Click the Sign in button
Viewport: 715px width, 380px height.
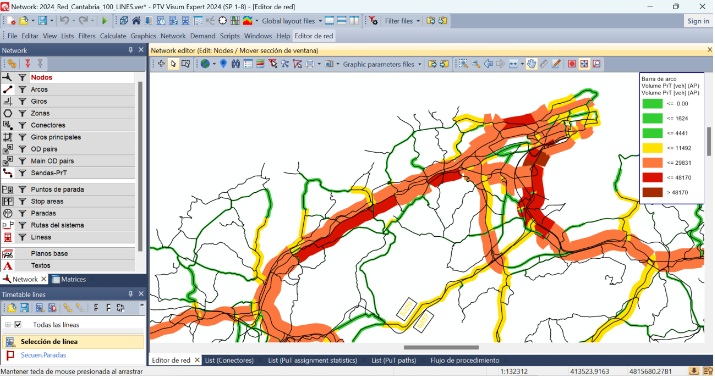pos(698,21)
